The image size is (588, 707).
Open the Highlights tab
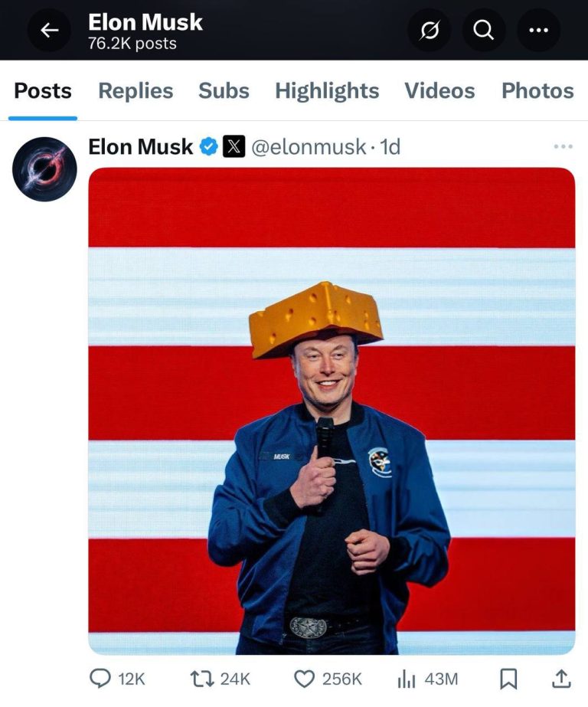point(327,90)
